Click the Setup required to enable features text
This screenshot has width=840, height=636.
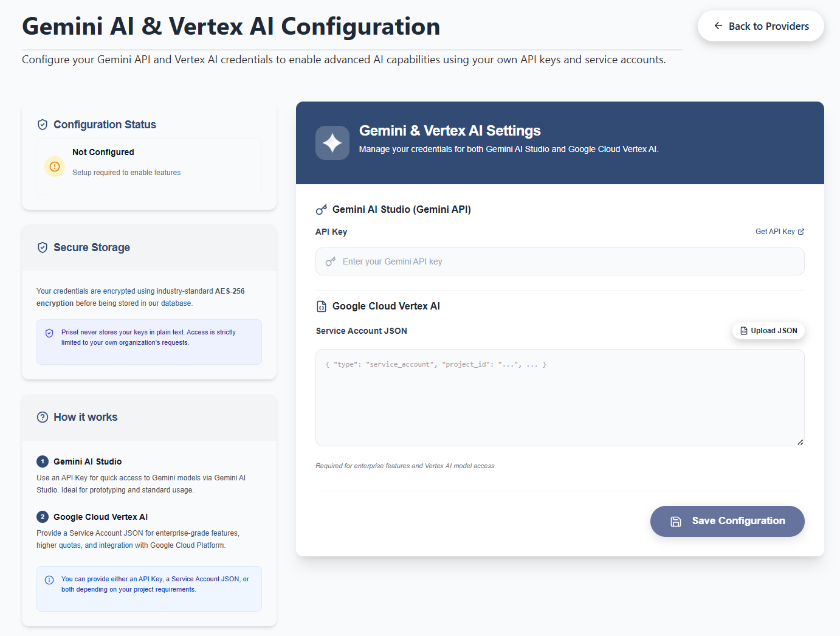click(x=126, y=173)
